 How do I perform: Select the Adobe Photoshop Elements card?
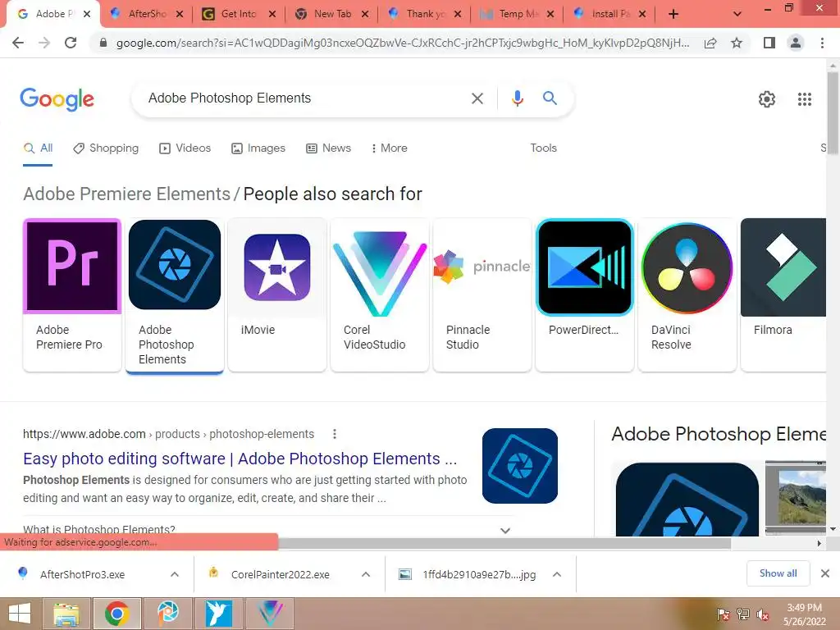click(175, 294)
